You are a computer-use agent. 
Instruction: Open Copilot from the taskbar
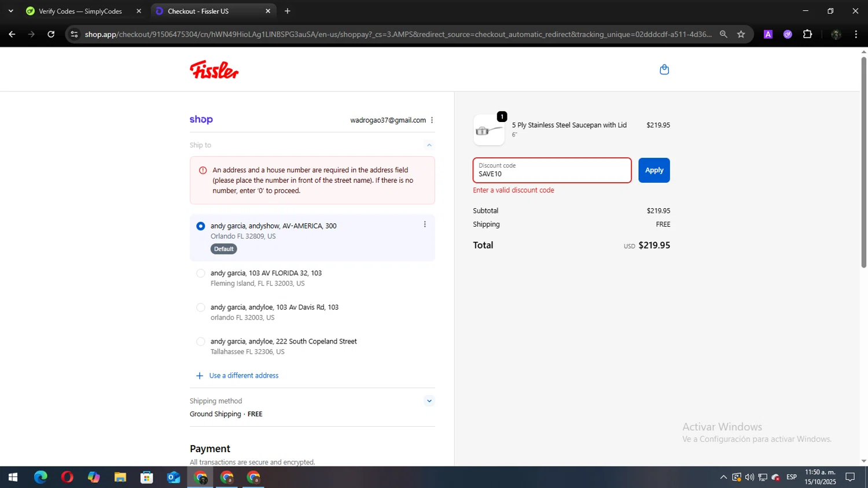[x=94, y=477]
